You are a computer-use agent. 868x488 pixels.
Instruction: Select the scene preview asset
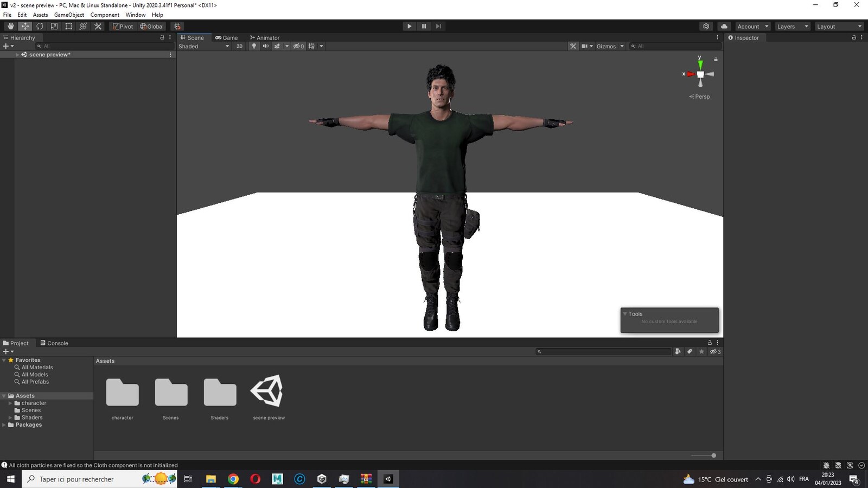click(x=269, y=396)
